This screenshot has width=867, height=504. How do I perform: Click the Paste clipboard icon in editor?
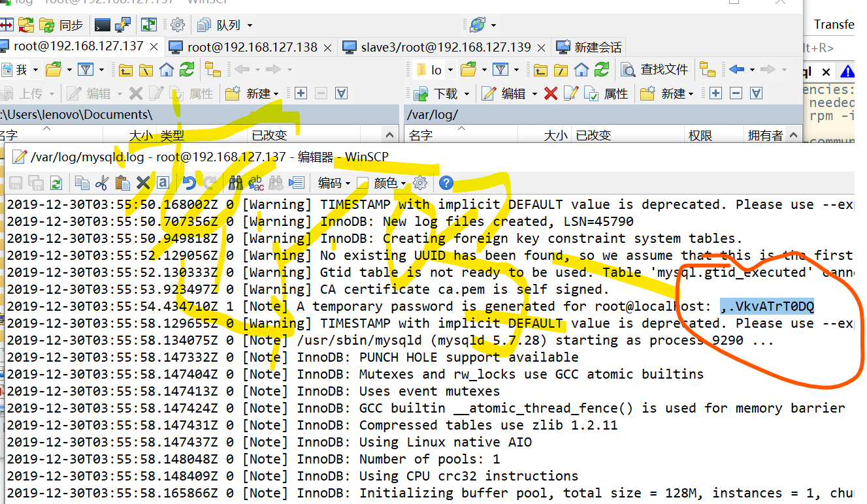coord(122,183)
